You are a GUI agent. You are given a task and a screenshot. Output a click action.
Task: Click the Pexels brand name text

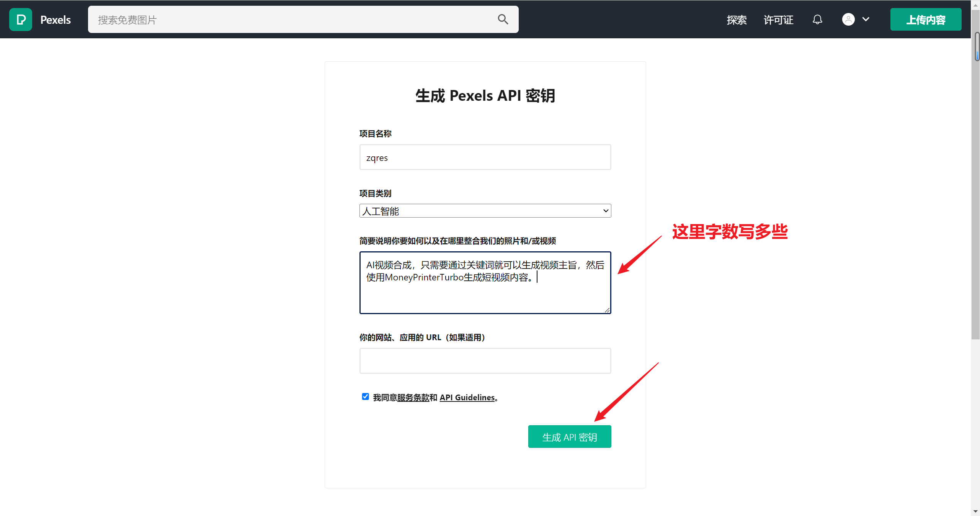(x=56, y=20)
